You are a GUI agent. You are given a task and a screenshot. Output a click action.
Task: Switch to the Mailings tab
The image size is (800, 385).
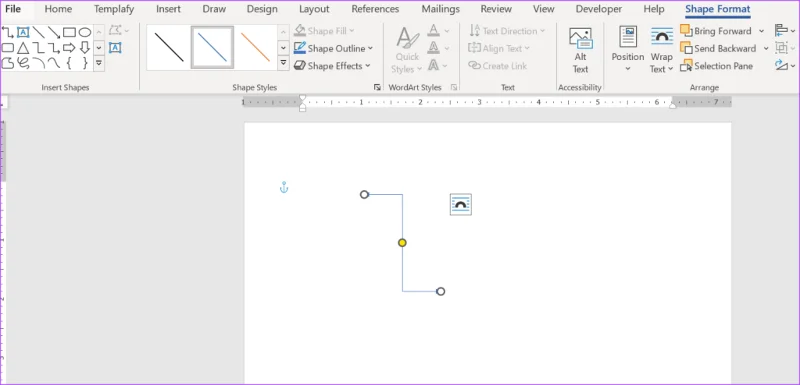pyautogui.click(x=440, y=9)
